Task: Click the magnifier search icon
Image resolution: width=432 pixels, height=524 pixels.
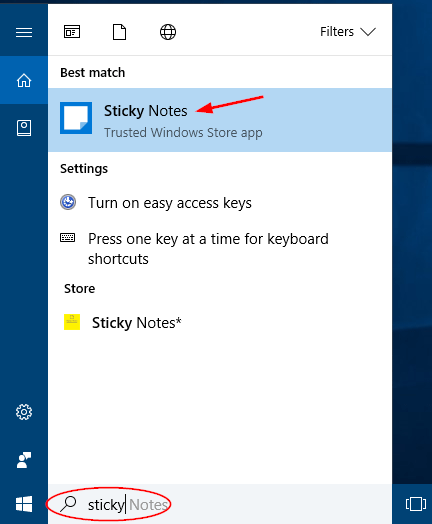Action: pyautogui.click(x=68, y=504)
